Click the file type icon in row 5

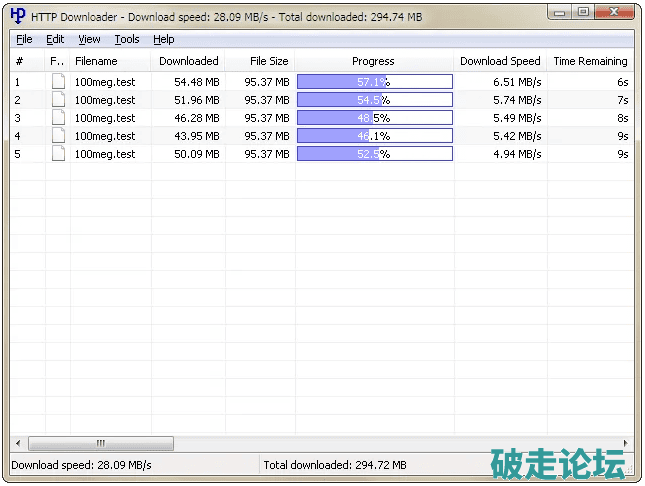coord(58,154)
